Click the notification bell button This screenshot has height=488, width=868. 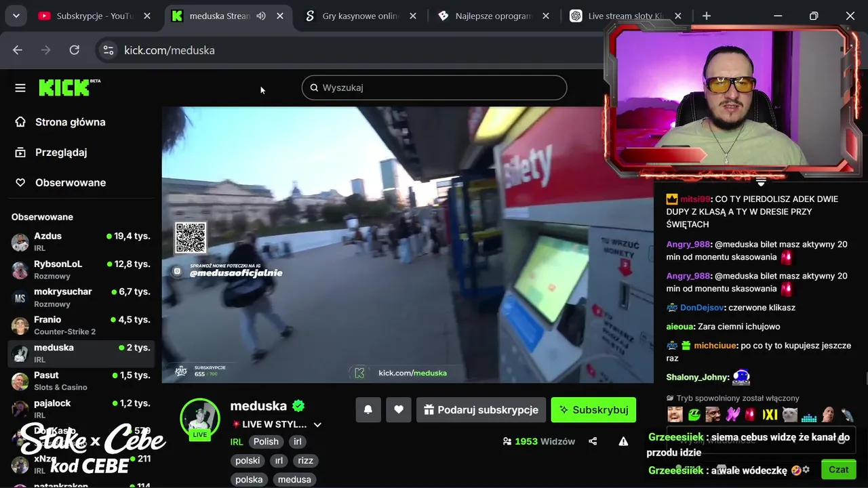pyautogui.click(x=368, y=409)
